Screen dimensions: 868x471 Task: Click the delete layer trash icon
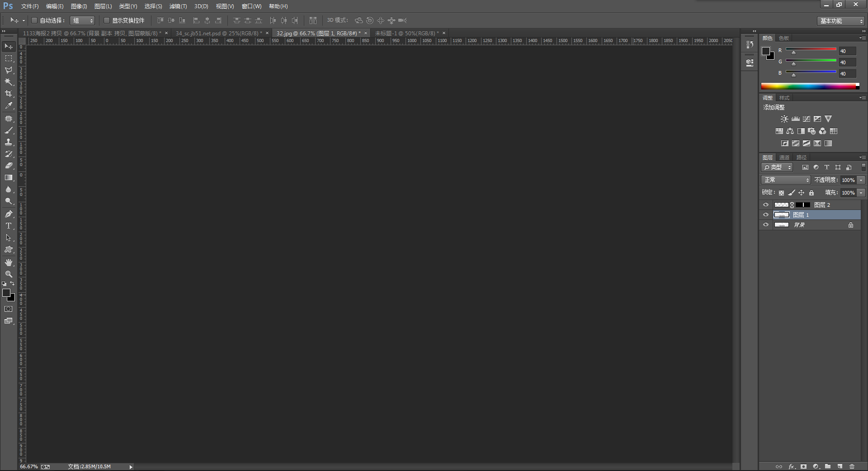pos(852,466)
